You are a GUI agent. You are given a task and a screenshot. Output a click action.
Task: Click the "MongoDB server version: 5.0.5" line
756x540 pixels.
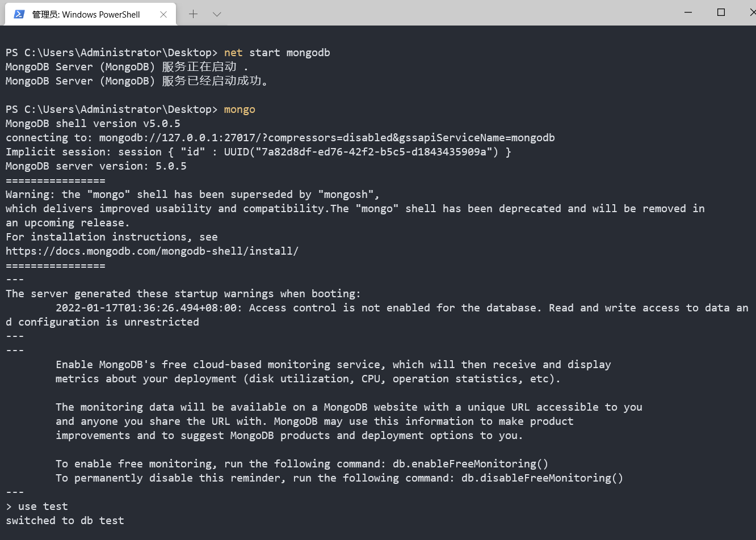tap(96, 166)
